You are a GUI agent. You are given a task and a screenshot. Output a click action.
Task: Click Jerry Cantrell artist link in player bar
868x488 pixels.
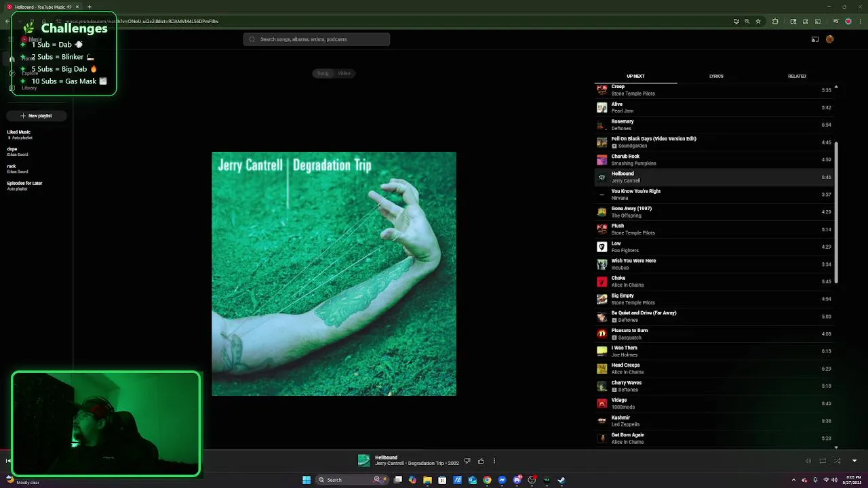point(389,464)
